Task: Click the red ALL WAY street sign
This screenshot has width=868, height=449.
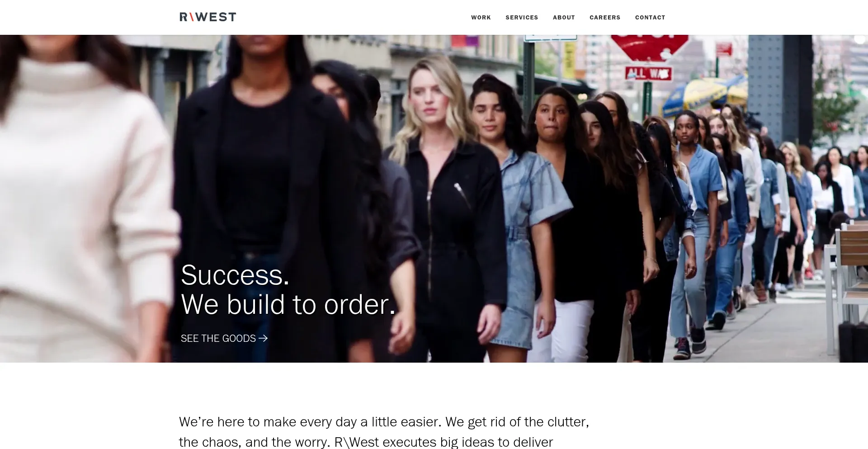Action: (x=648, y=73)
